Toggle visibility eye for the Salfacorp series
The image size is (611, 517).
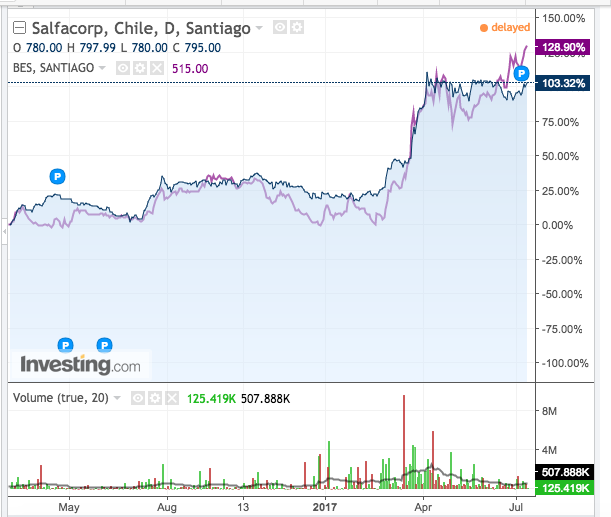pos(280,27)
